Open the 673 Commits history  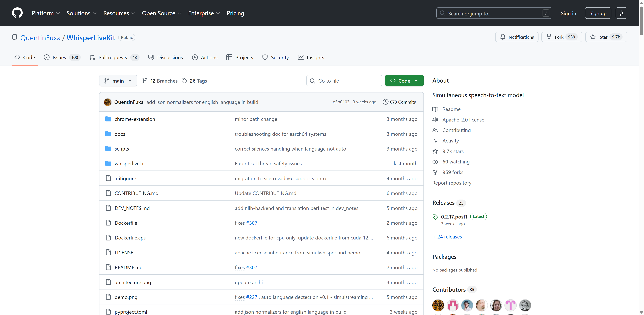coord(399,102)
